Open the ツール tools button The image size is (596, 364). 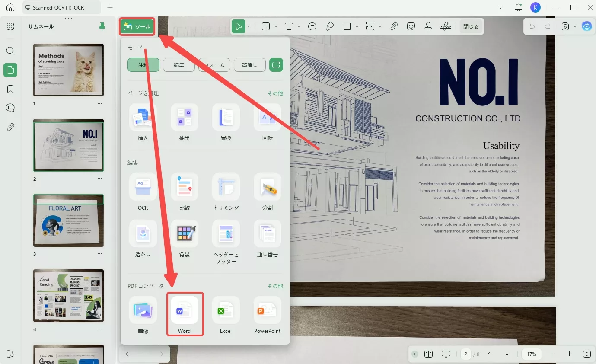point(137,27)
